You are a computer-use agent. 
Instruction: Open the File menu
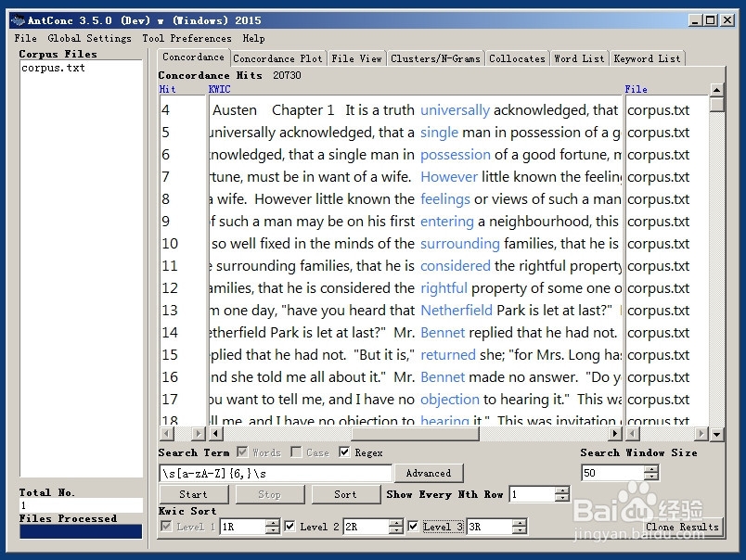[x=25, y=38]
